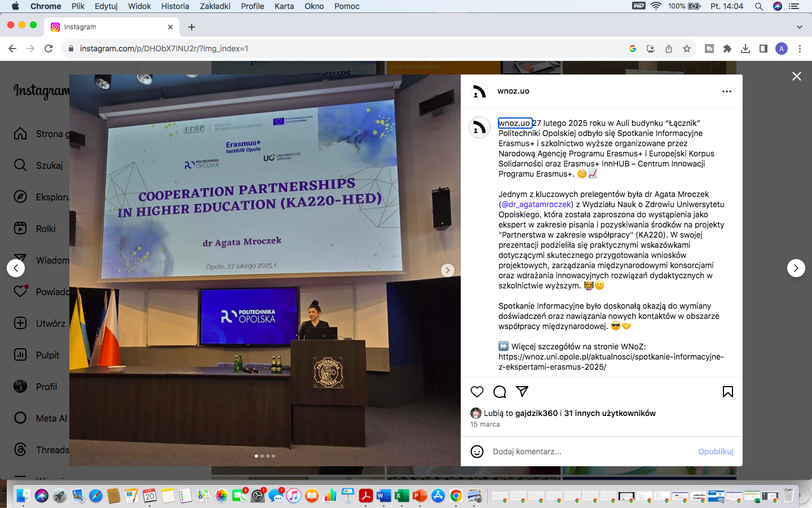Open more options three-dot menu
The width and height of the screenshot is (812, 508).
click(726, 91)
